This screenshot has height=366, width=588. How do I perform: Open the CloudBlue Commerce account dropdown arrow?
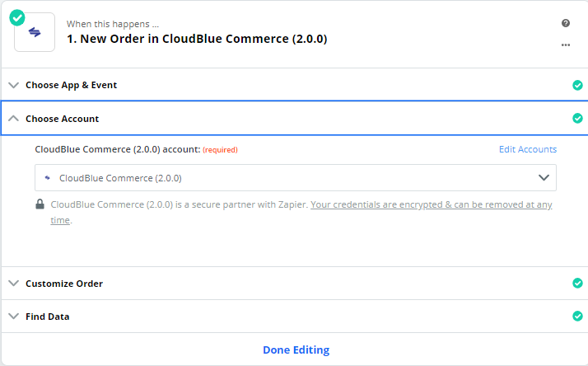(x=544, y=177)
